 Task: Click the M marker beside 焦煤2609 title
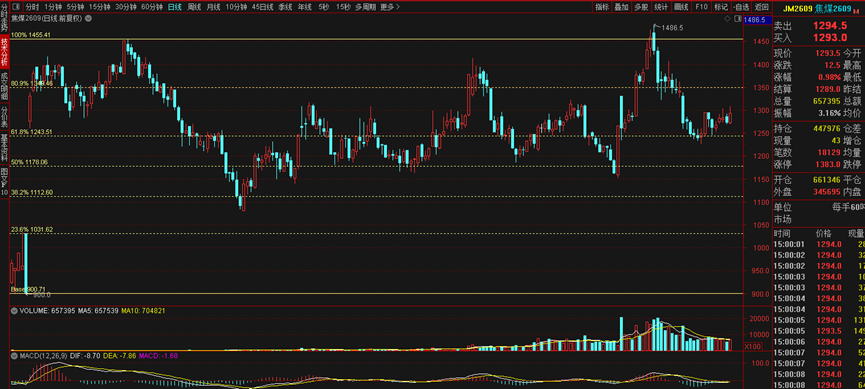[x=855, y=10]
